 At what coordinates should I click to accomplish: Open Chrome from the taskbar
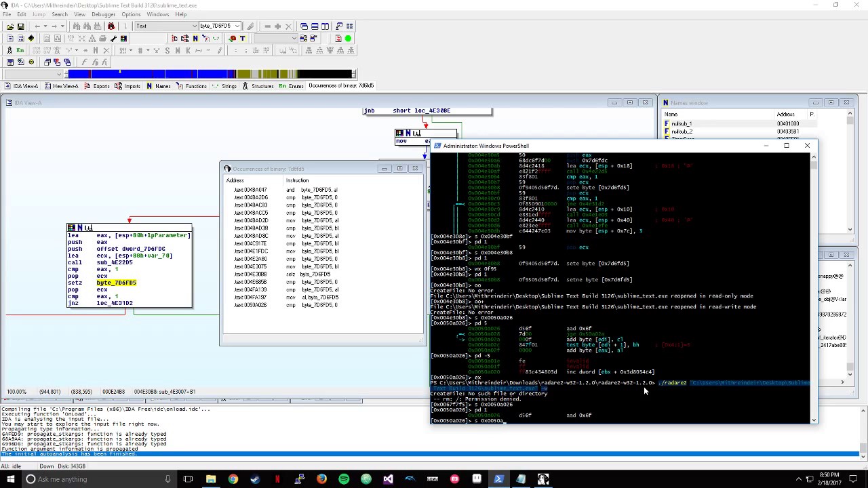(x=233, y=479)
